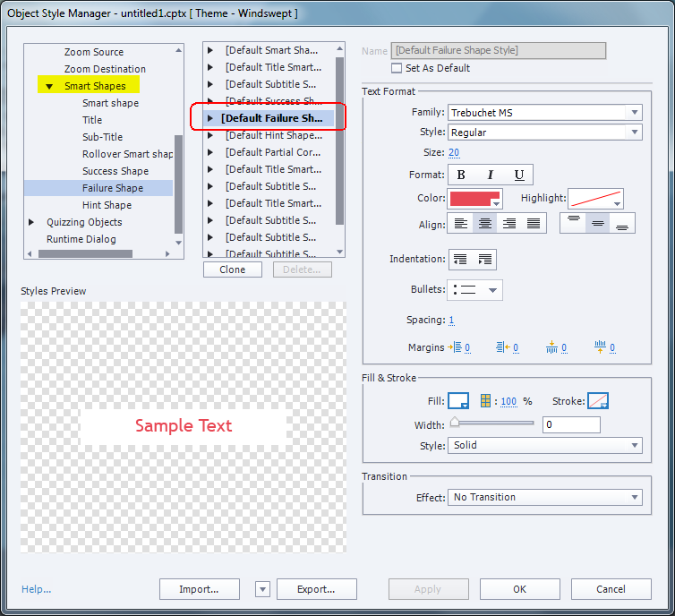This screenshot has width=675, height=616.
Task: Open the Import options arrow dropdown
Action: [262, 589]
